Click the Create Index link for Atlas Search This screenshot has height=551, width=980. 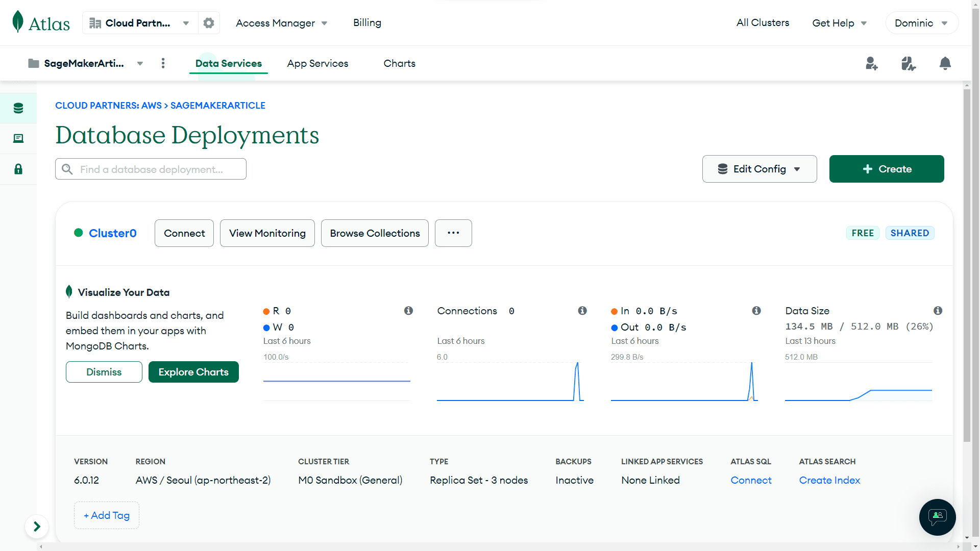click(829, 480)
